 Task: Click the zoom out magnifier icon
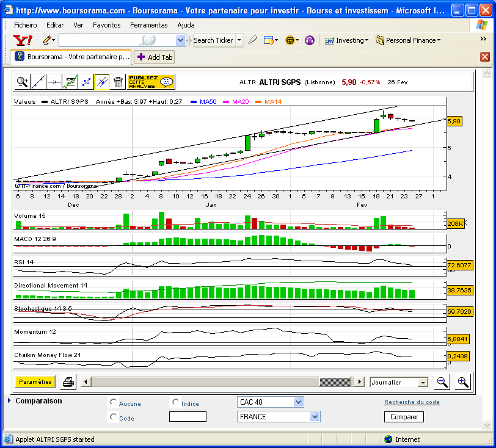click(x=442, y=382)
